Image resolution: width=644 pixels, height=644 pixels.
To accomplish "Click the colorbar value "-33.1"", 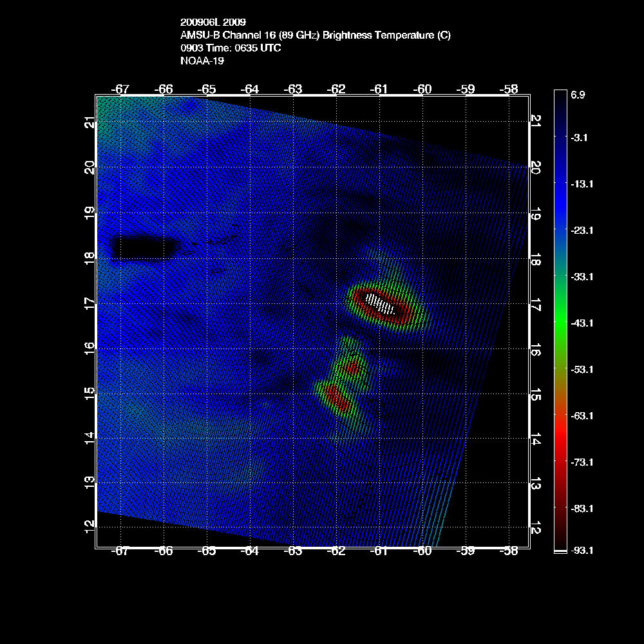I will coord(582,277).
